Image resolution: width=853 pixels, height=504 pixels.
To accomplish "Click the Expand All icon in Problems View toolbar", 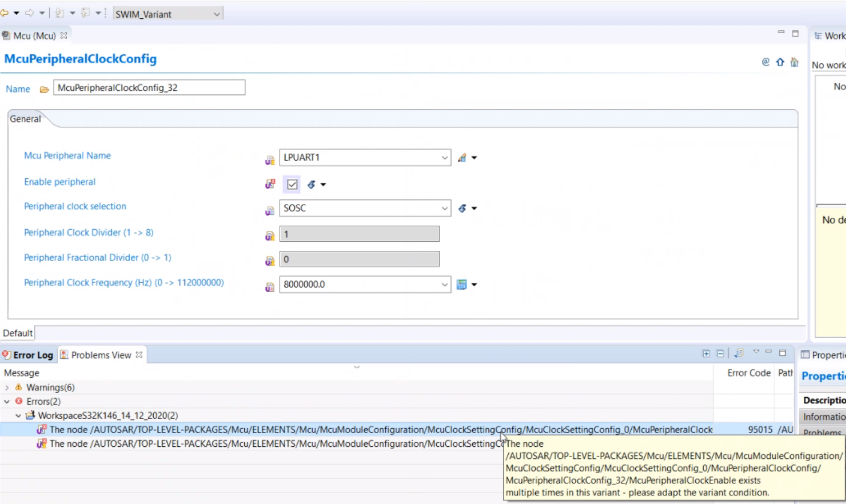I will coord(706,354).
